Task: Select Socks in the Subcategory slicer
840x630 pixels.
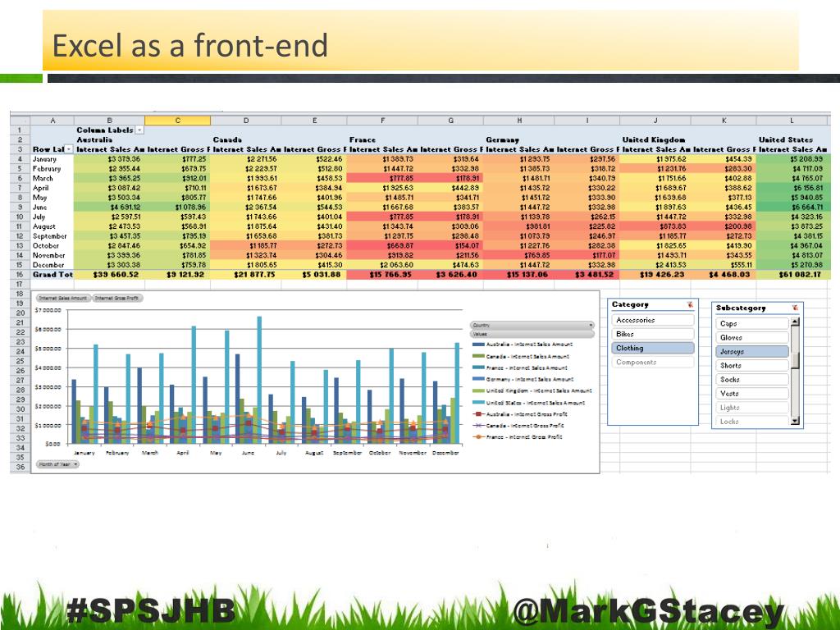Action: 752,379
